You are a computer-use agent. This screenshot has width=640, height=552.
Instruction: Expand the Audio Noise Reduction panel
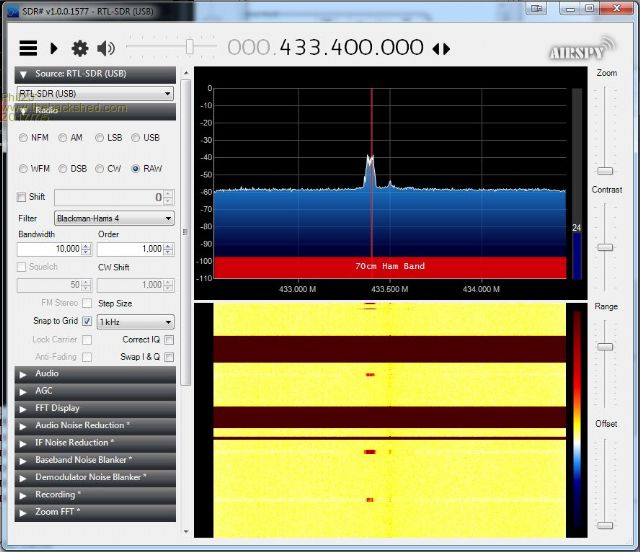[x=95, y=426]
